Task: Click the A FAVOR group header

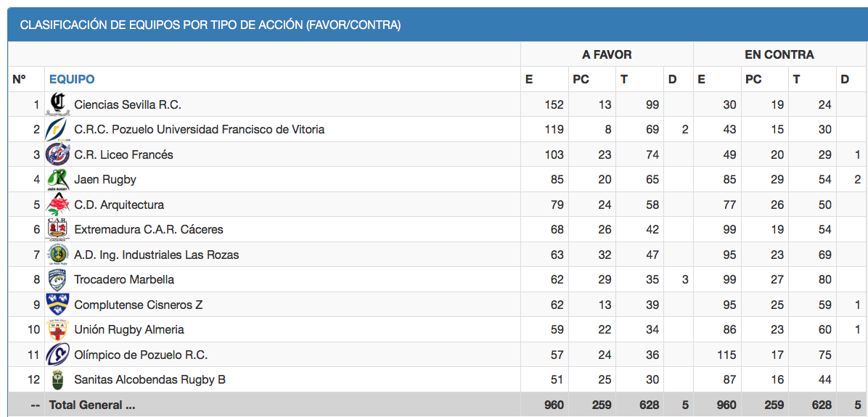Action: (x=607, y=54)
